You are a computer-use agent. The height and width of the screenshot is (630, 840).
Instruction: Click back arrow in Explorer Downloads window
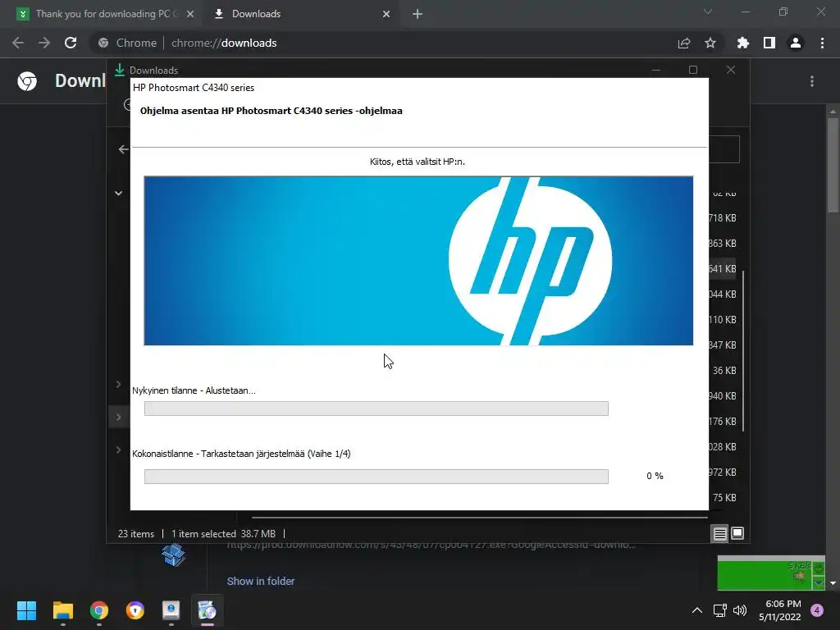click(x=124, y=149)
